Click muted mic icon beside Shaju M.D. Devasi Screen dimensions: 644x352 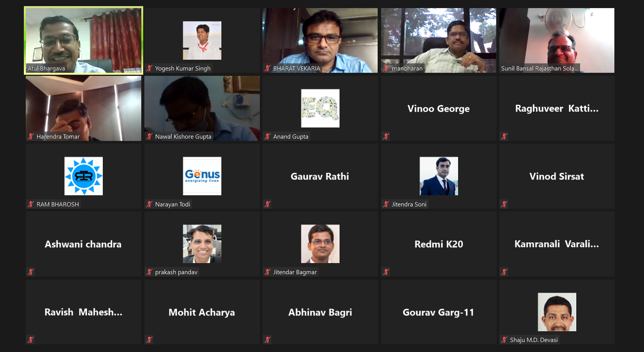pos(504,340)
